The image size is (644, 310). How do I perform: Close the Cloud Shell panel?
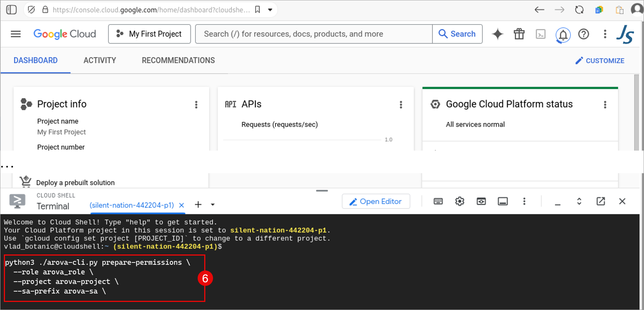pyautogui.click(x=622, y=202)
